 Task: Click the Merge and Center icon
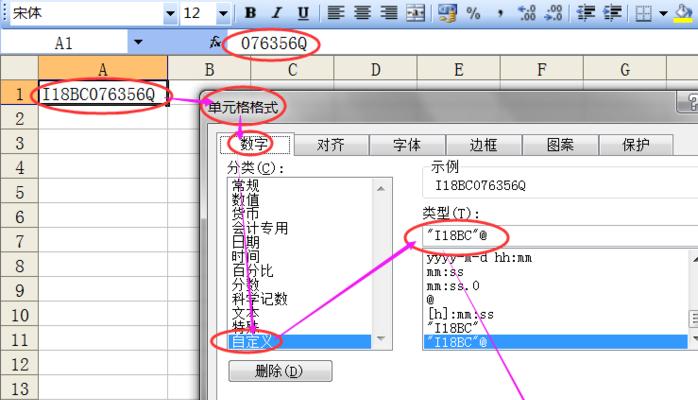[x=415, y=13]
